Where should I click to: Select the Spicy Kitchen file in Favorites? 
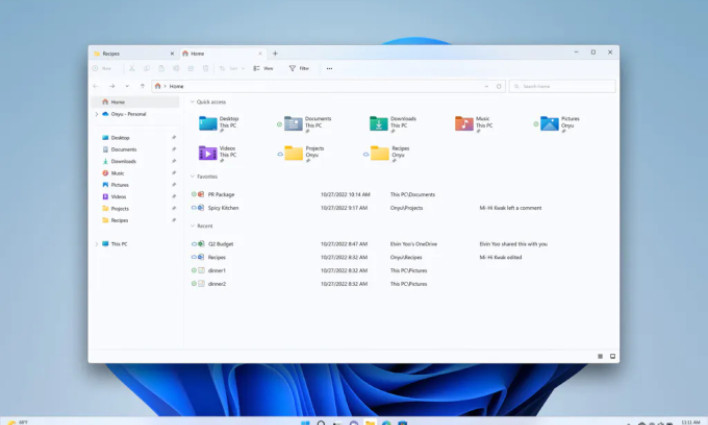[x=223, y=208]
